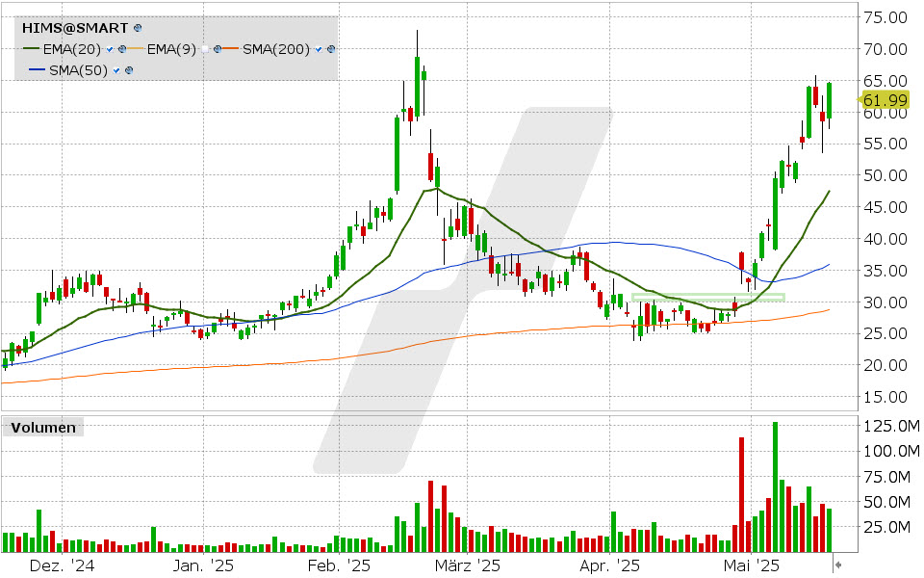This screenshot has height=578, width=924.
Task: Click the 50.00 price axis value
Action: click(x=885, y=175)
